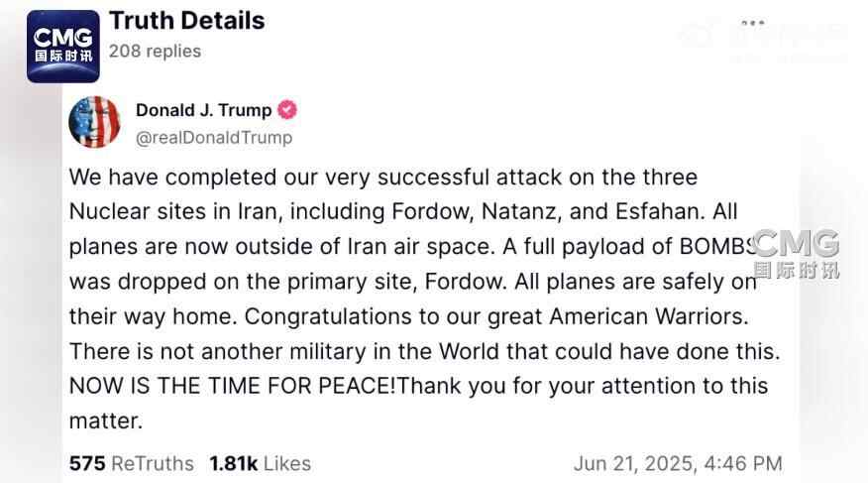Click the CMG watermark overlapping the post text
This screenshot has height=483, width=868.
pyautogui.click(x=795, y=253)
